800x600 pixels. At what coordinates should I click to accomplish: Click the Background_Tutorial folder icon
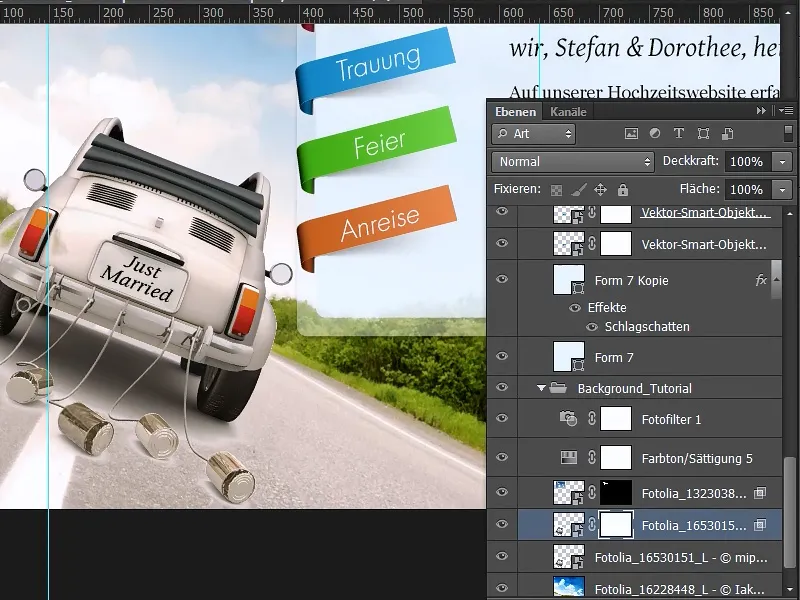pos(558,388)
